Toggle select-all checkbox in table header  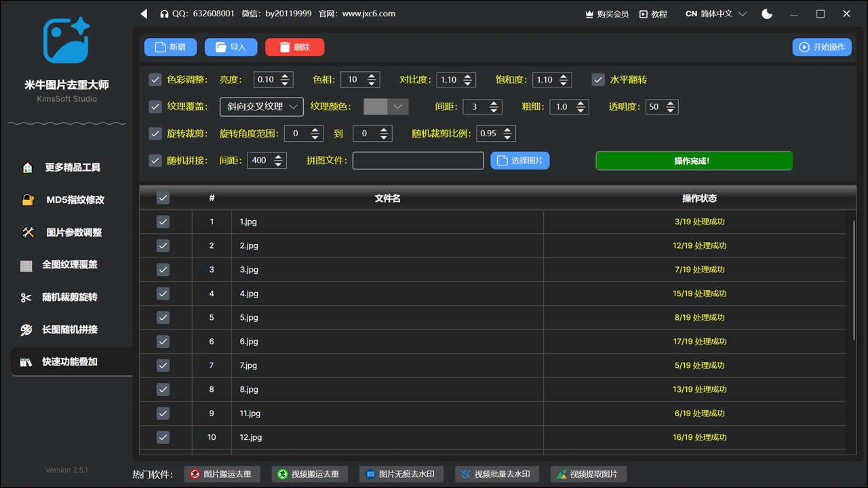163,198
